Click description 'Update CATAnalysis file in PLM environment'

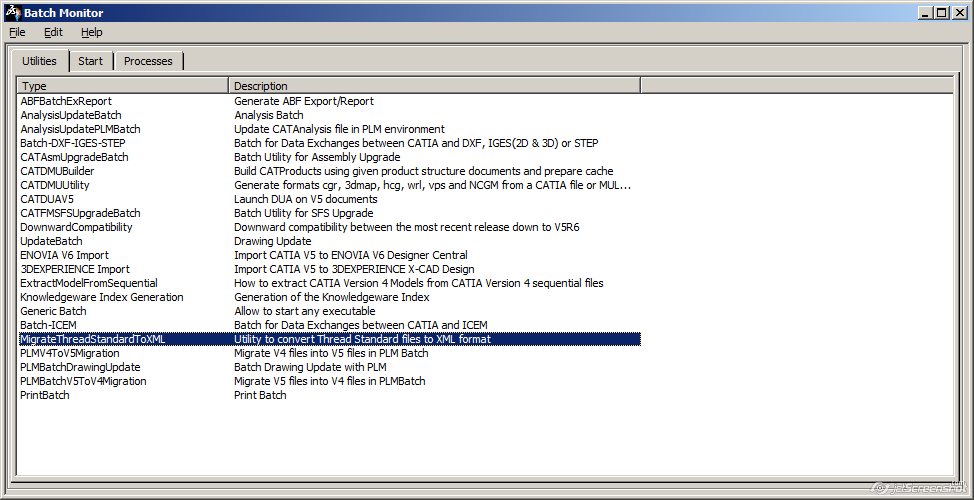tap(339, 129)
